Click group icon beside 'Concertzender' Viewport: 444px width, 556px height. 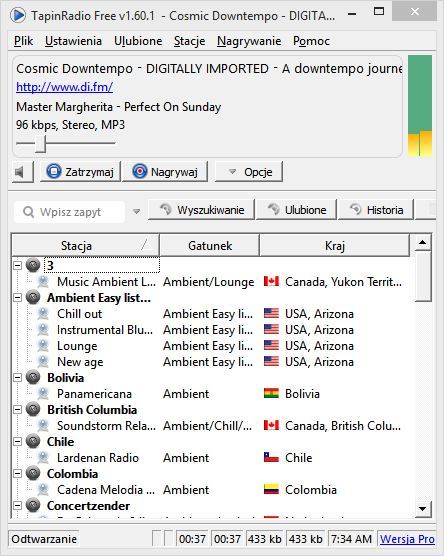33,505
